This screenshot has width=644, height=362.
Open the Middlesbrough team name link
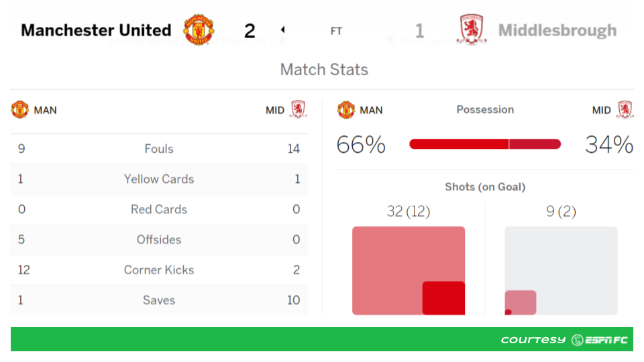pos(557,30)
